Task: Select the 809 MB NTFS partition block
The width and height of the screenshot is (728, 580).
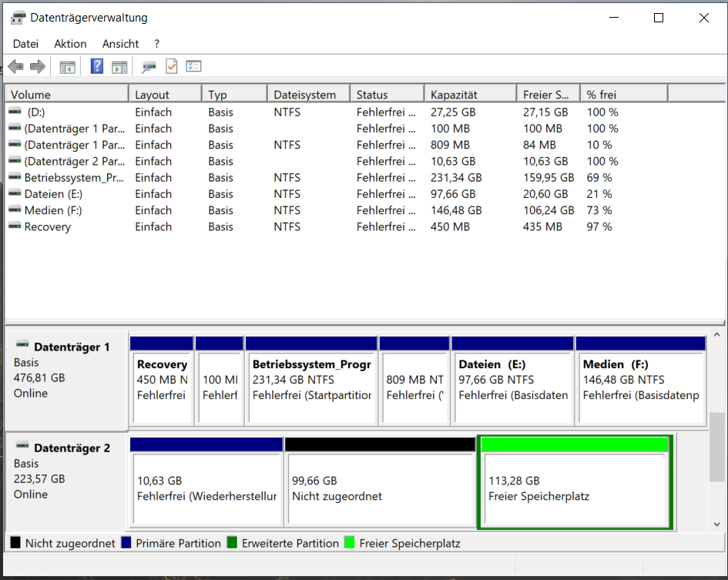Action: click(414, 381)
